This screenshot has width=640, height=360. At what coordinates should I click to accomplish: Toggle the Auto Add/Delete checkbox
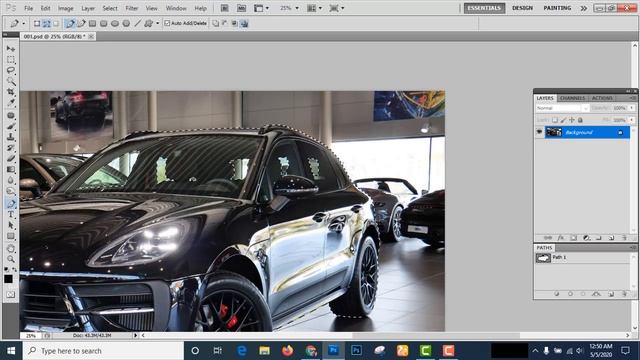pyautogui.click(x=167, y=23)
